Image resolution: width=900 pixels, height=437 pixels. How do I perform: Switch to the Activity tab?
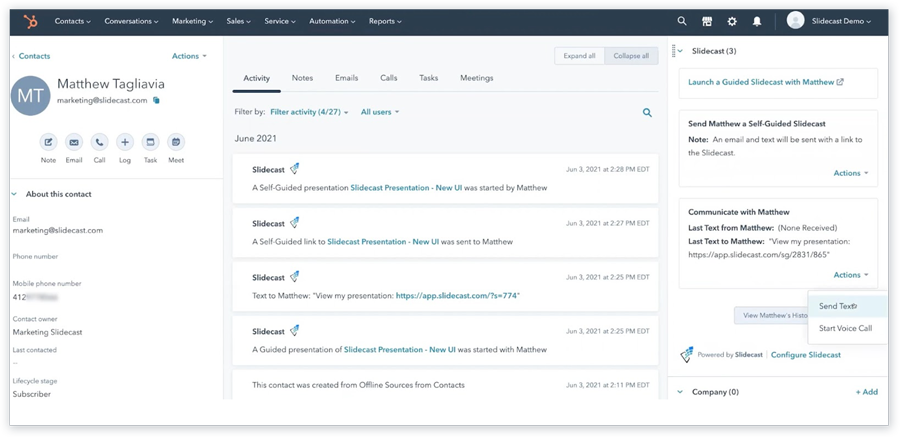257,78
